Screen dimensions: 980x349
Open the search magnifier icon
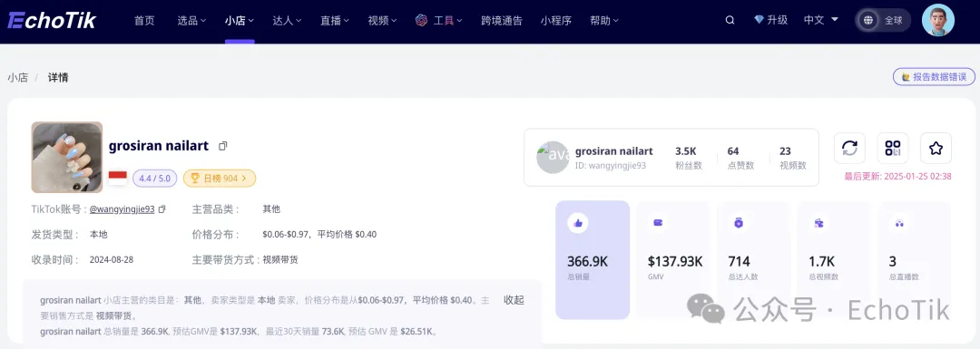point(730,20)
